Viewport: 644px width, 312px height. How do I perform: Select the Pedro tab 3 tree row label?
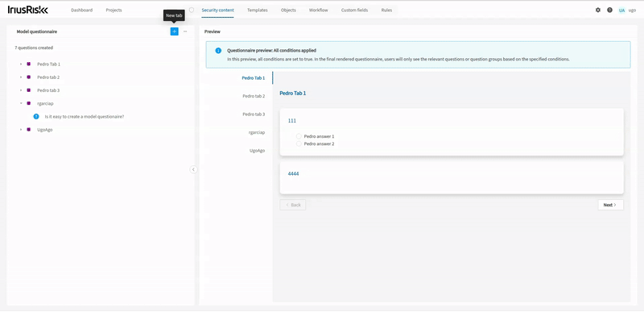(48, 90)
